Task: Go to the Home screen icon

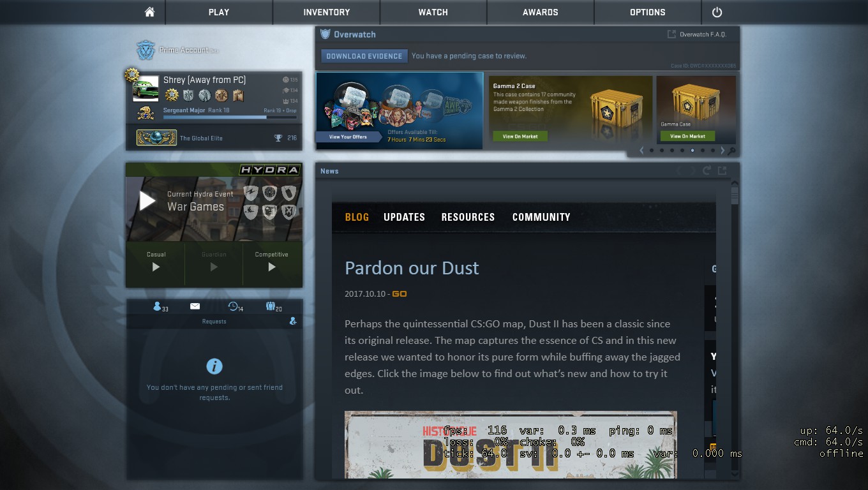Action: pos(150,12)
